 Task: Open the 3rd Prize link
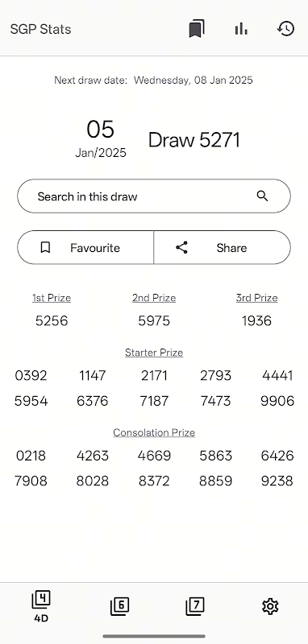pos(256,298)
